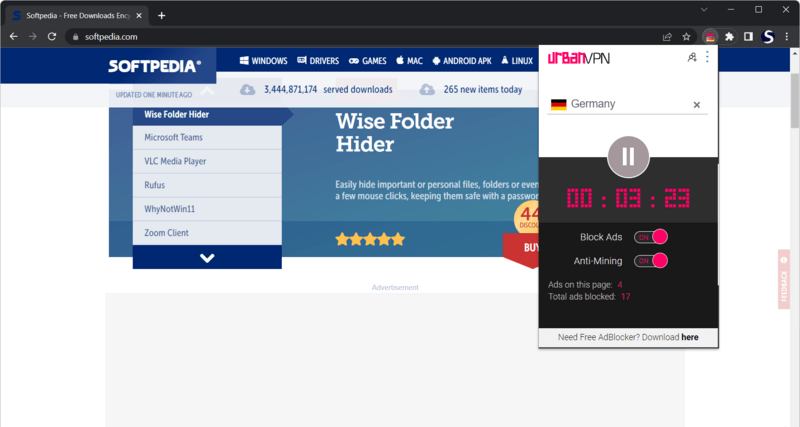
Task: Toggle the Anti-Mining switch
Action: 651,261
